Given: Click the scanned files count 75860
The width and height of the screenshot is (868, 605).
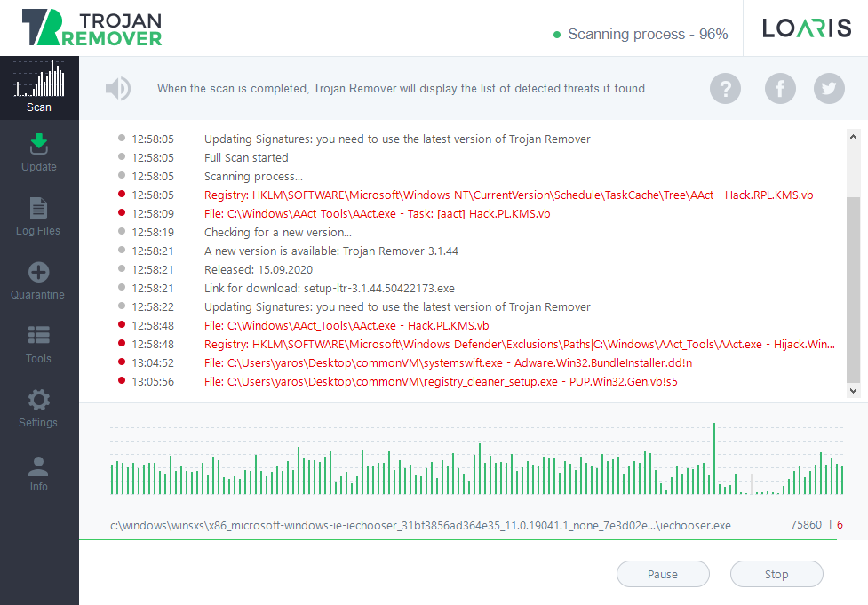Looking at the screenshot, I should coord(806,525).
